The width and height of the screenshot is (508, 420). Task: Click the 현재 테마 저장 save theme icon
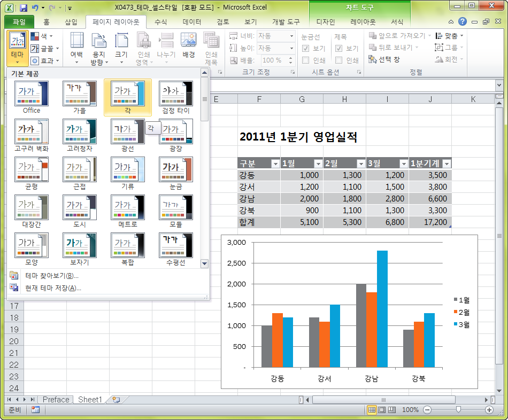coord(14,287)
